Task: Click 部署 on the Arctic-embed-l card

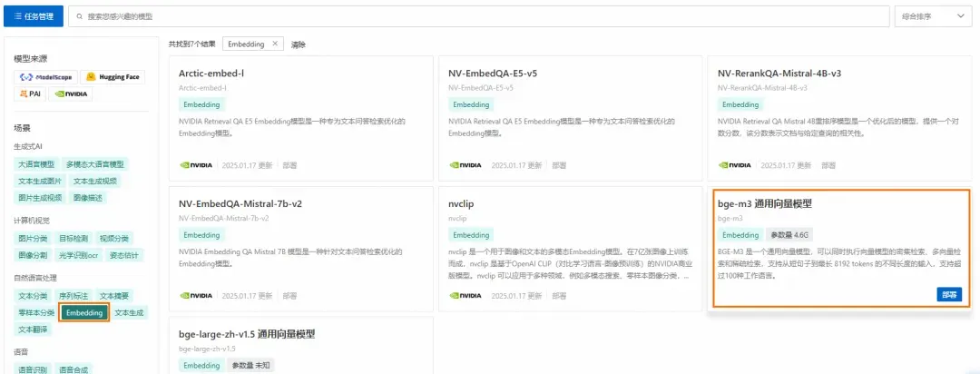Action: [x=289, y=166]
